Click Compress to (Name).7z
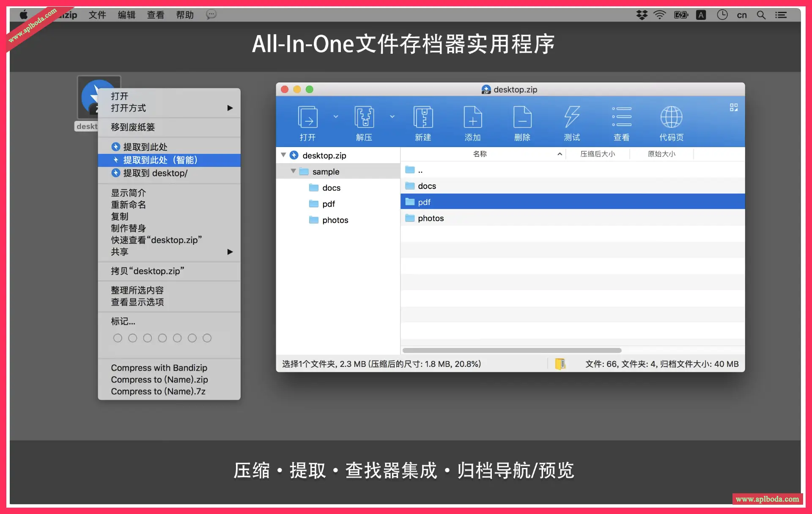 [158, 391]
